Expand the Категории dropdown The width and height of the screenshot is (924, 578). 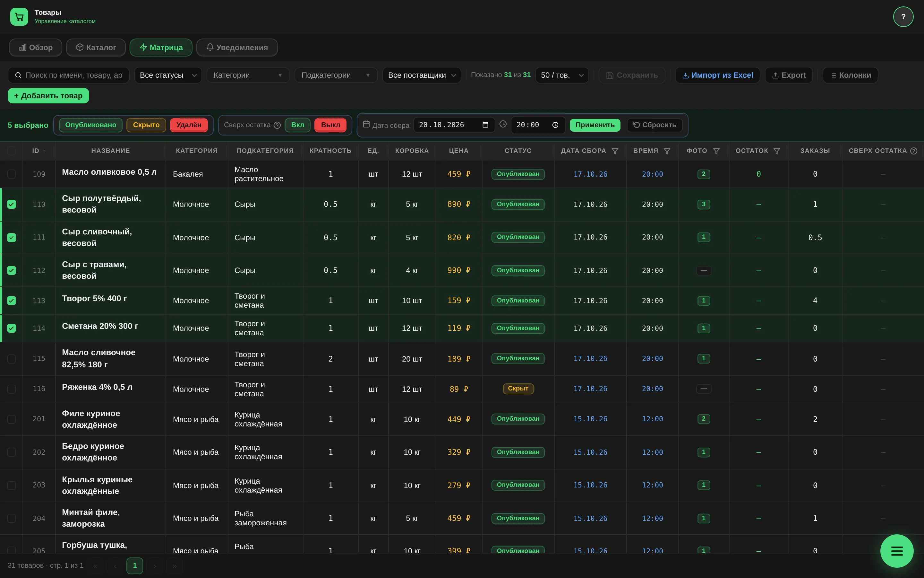tap(248, 75)
